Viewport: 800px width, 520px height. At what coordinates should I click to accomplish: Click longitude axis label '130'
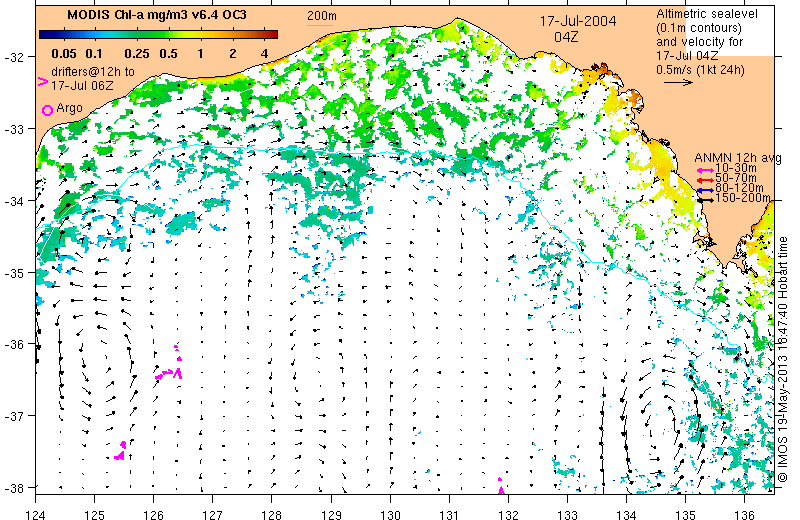pyautogui.click(x=390, y=514)
